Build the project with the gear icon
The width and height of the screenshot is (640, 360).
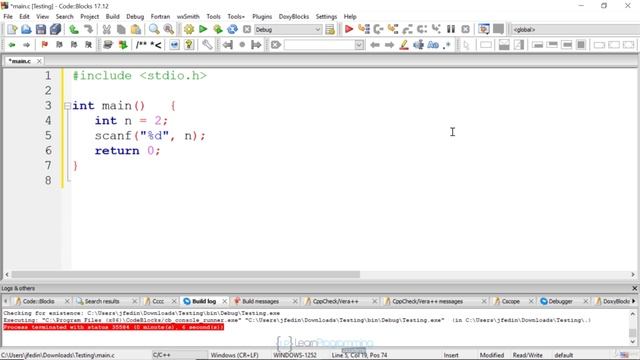(x=189, y=29)
